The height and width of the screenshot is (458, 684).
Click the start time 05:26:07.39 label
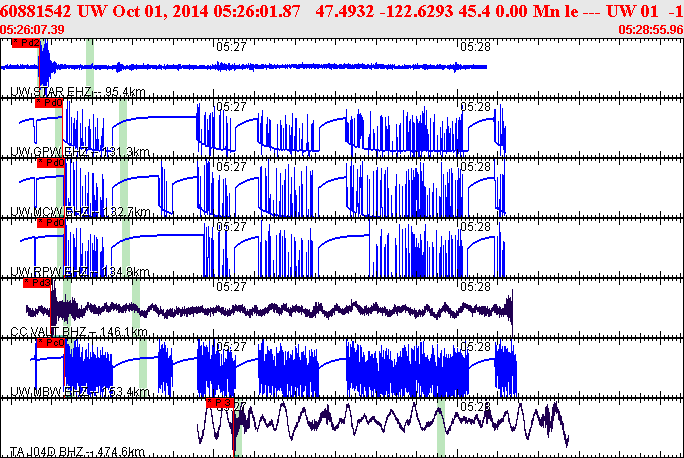coord(33,29)
